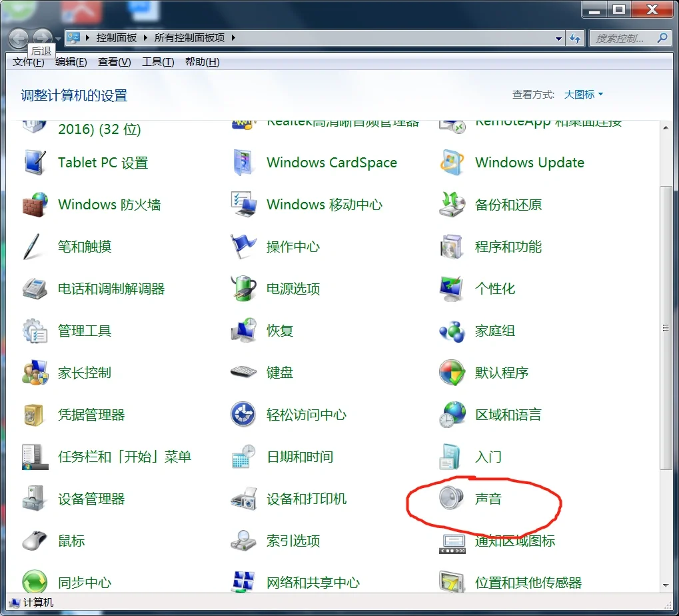Click the 笔和触摸 pen icon

point(32,247)
